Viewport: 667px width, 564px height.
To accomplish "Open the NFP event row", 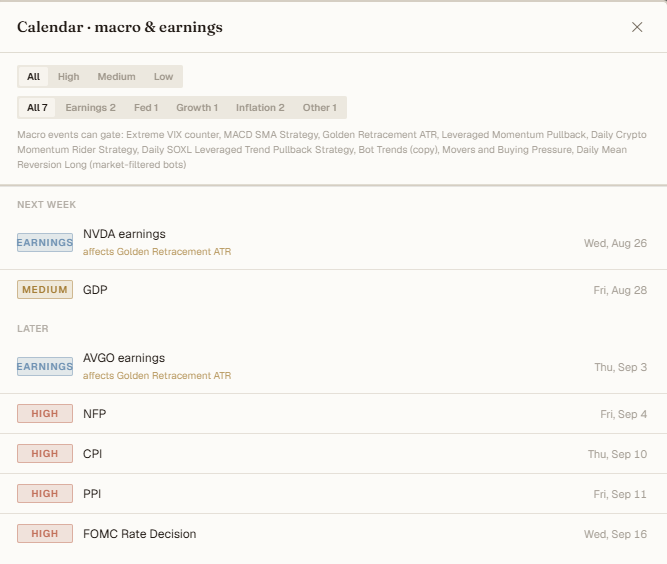I will click(x=334, y=414).
